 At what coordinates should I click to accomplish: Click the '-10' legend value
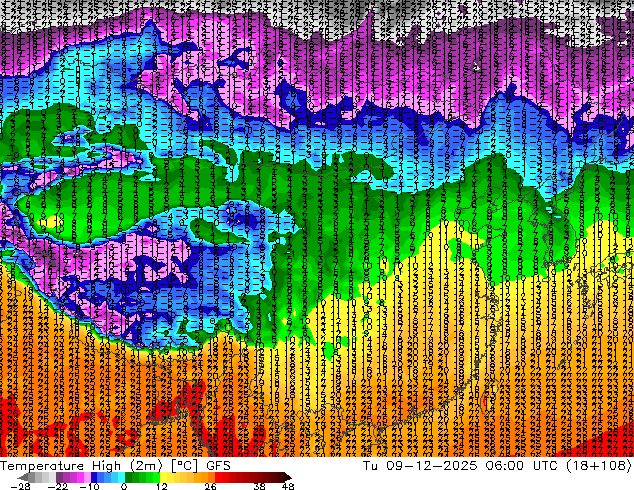(x=89, y=486)
